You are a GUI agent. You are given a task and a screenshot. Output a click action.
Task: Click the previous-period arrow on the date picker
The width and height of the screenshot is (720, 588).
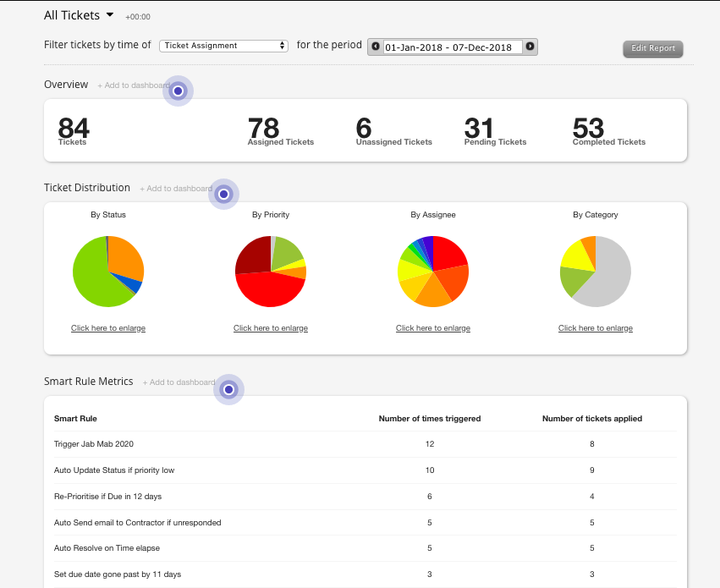376,47
